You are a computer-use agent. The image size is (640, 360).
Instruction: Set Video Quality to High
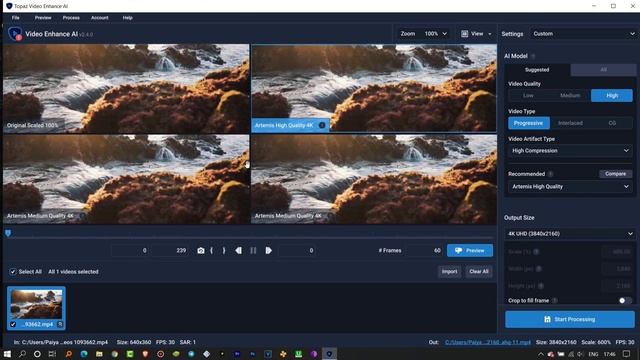coord(612,96)
